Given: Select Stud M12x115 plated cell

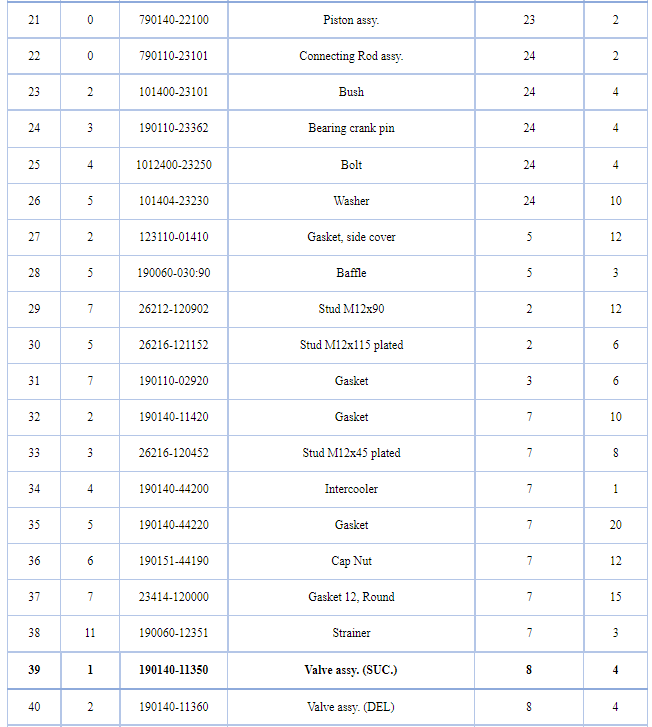Looking at the screenshot, I should click(351, 345).
